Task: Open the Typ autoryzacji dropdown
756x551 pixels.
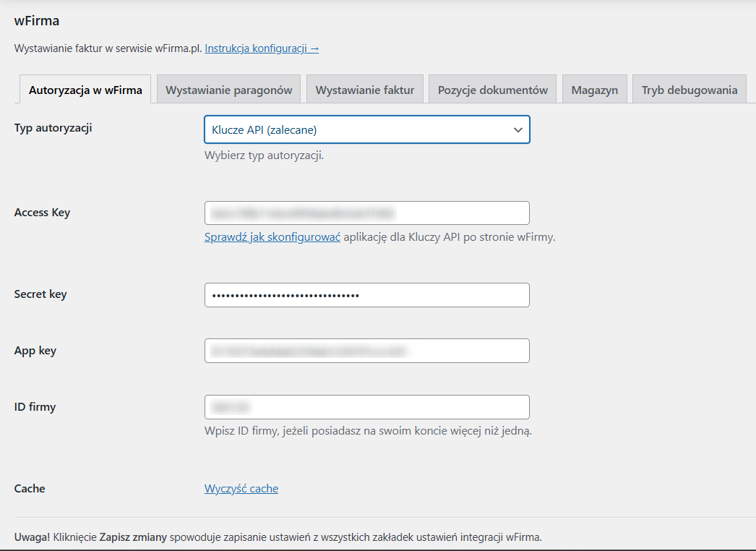Action: [367, 129]
